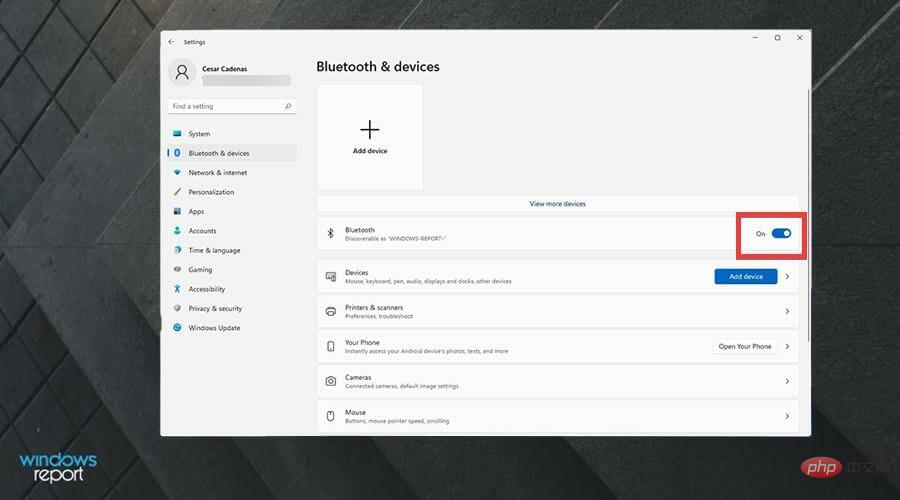
Task: Go to Windows Update section
Action: click(214, 328)
